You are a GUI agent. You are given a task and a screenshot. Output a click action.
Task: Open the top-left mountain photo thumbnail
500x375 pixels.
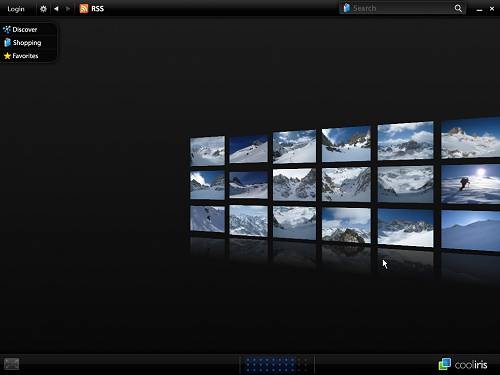(x=207, y=151)
